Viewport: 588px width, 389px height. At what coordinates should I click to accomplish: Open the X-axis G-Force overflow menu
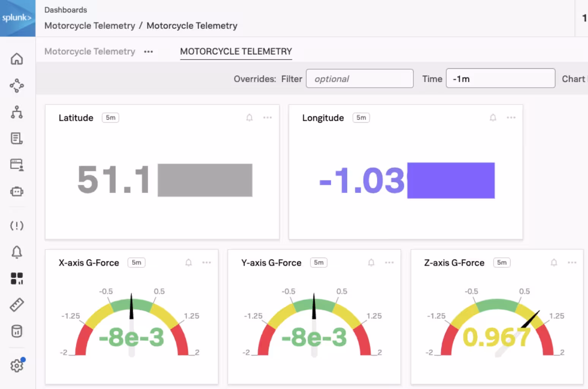point(207,262)
